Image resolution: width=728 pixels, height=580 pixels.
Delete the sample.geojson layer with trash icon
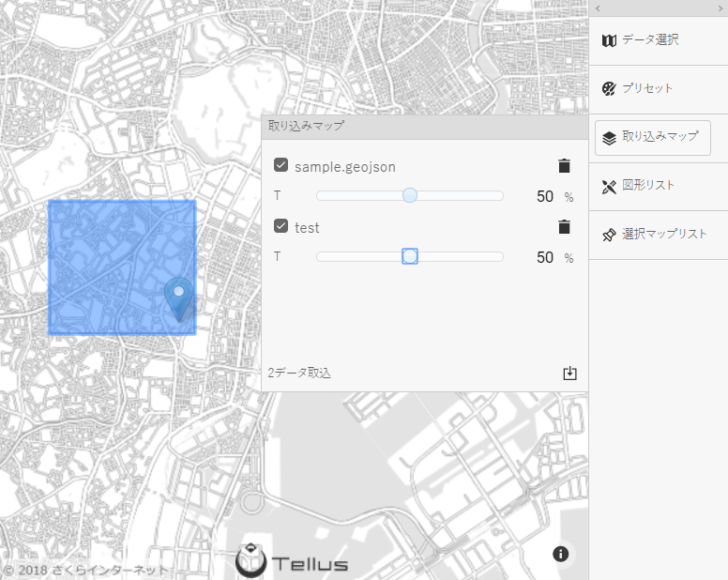tap(564, 166)
